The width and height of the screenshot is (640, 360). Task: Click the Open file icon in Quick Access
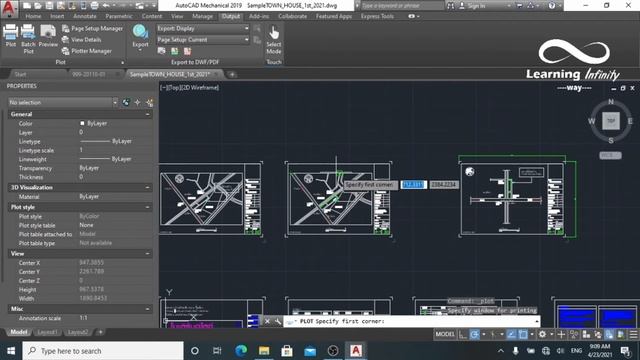click(x=38, y=6)
